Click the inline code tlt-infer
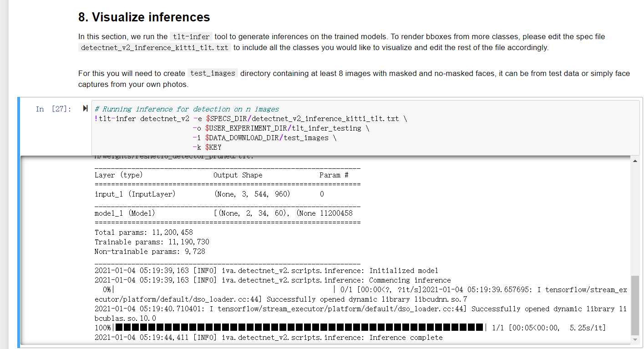This screenshot has width=644, height=349. [191, 36]
